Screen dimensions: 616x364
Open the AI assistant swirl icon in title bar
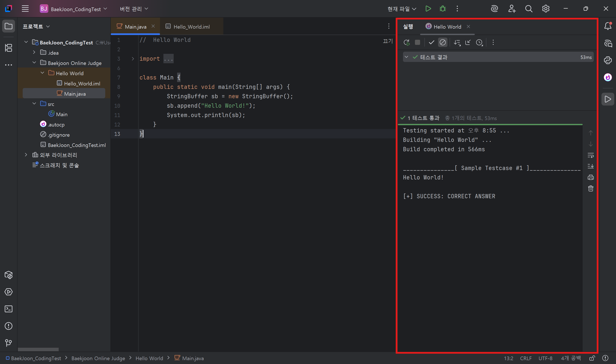point(495,9)
